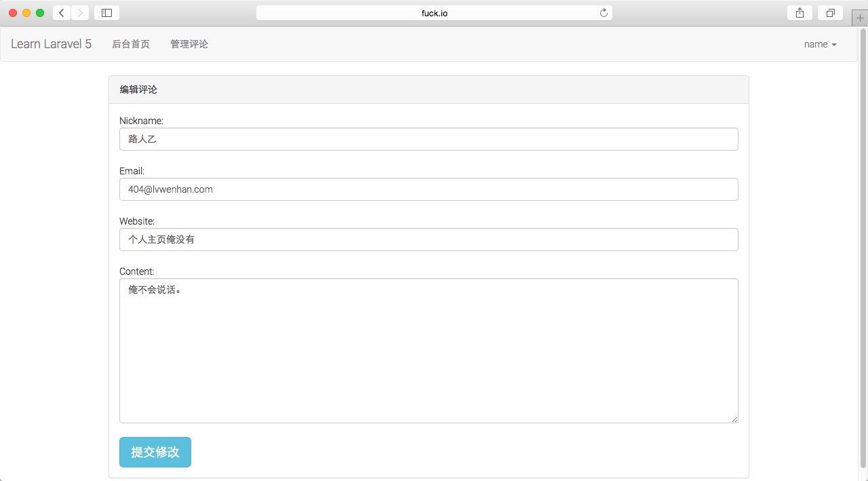Viewport: 868px width, 481px height.
Task: Navigate back using the browser back arrow
Action: 61,12
